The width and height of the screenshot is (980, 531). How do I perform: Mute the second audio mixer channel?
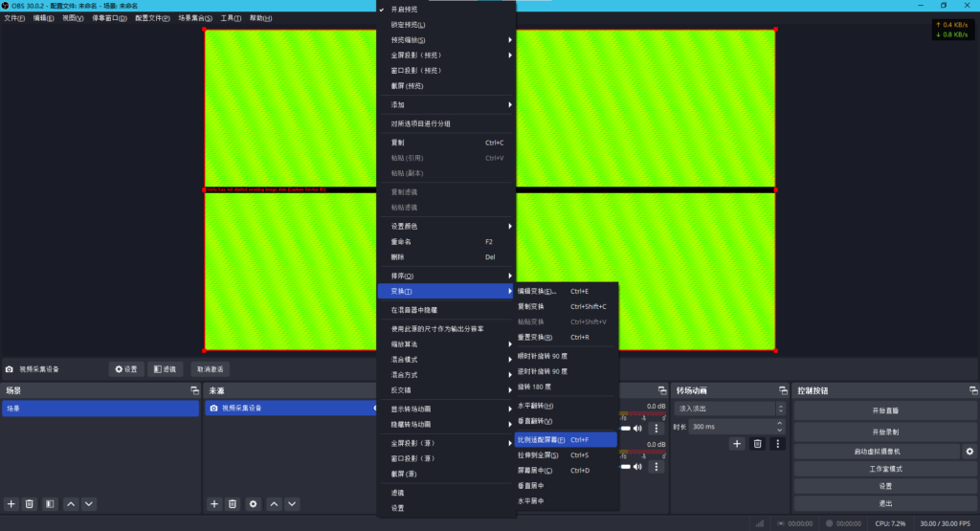pos(637,468)
